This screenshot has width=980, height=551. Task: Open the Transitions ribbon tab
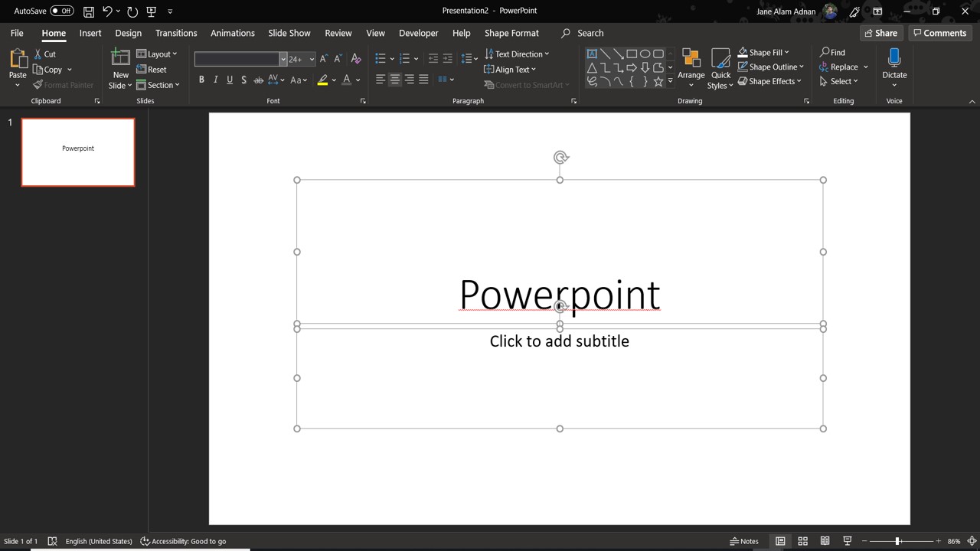[x=176, y=33]
